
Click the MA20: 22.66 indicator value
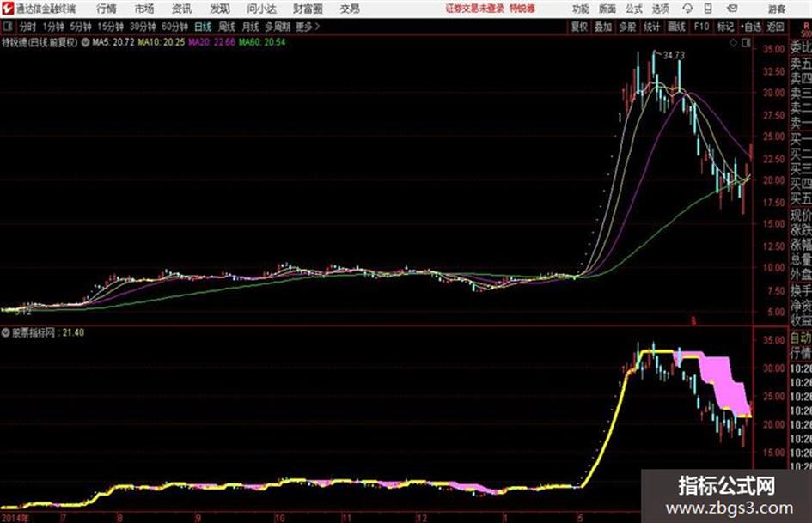[211, 42]
